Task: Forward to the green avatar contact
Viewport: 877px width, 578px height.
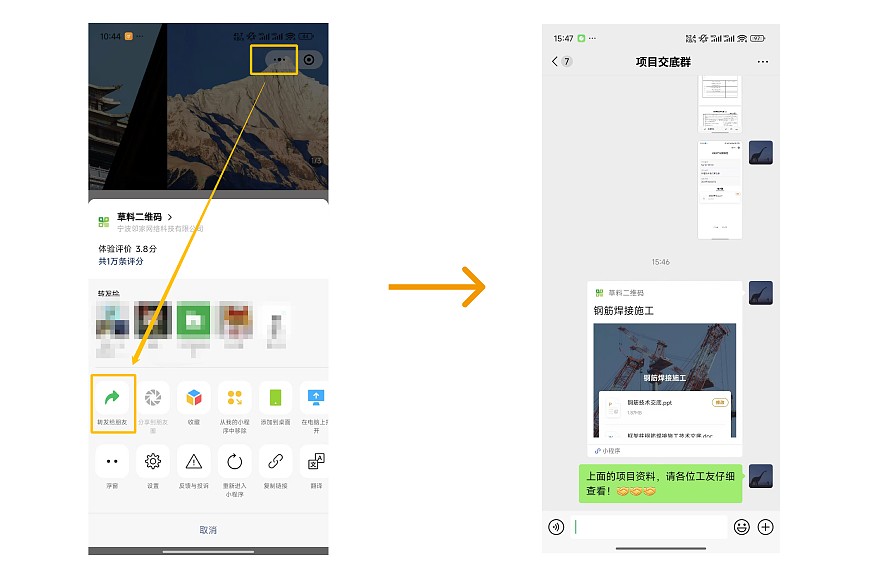Action: (194, 319)
